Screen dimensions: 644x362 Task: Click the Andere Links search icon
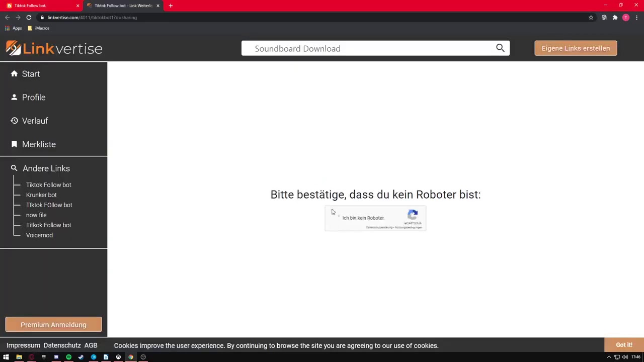[x=14, y=168]
